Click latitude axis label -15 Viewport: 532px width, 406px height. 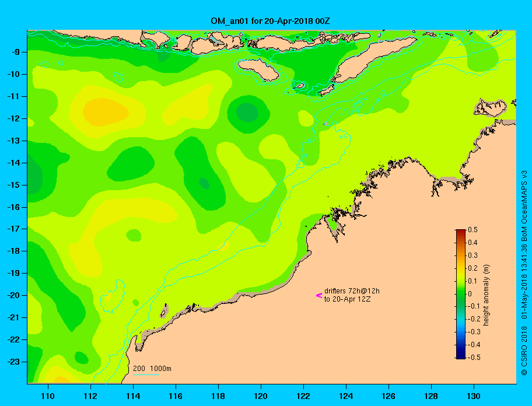13,185
